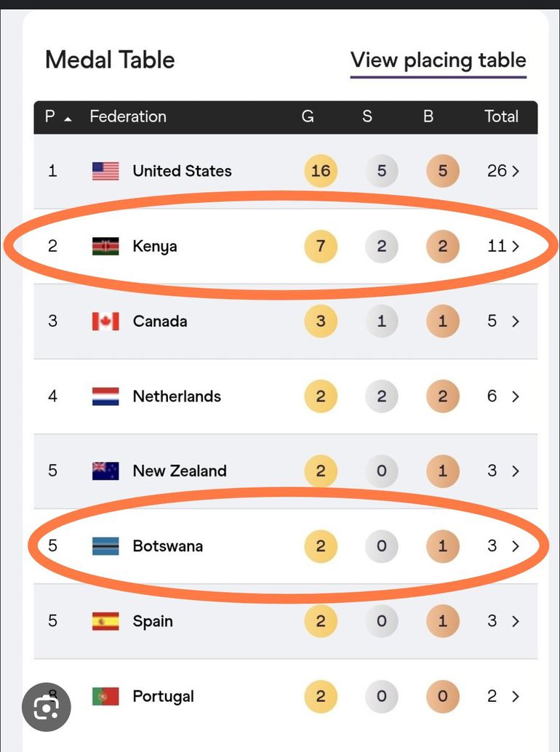Screen dimensions: 560x752
Task: Click the United States flag icon
Action: pos(105,171)
